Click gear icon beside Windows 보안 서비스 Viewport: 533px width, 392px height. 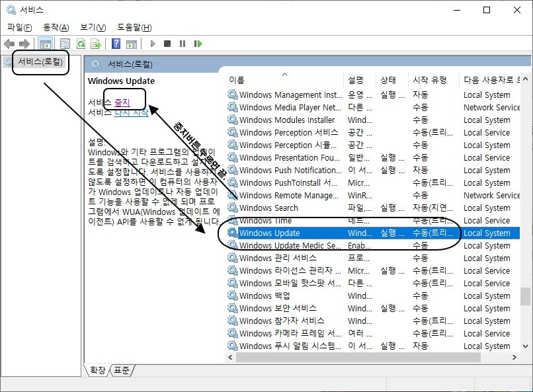click(233, 308)
